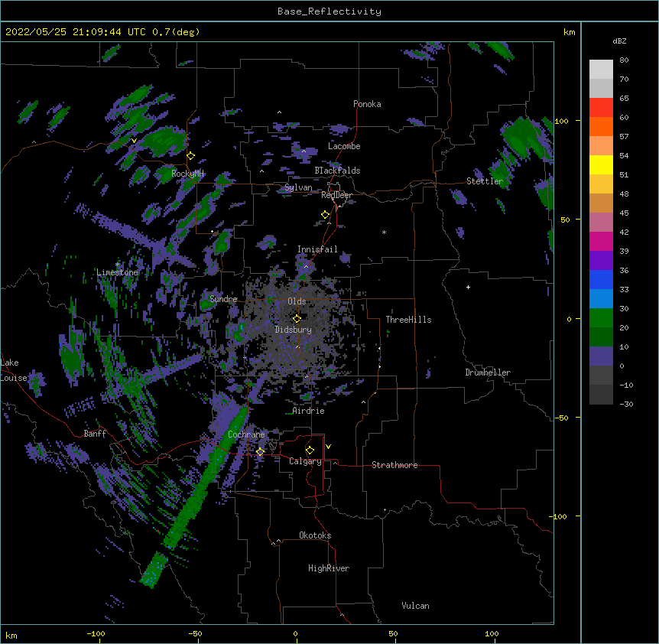Screen dimensions: 659x644
Task: Click the Vulcan label
Action: tap(415, 606)
